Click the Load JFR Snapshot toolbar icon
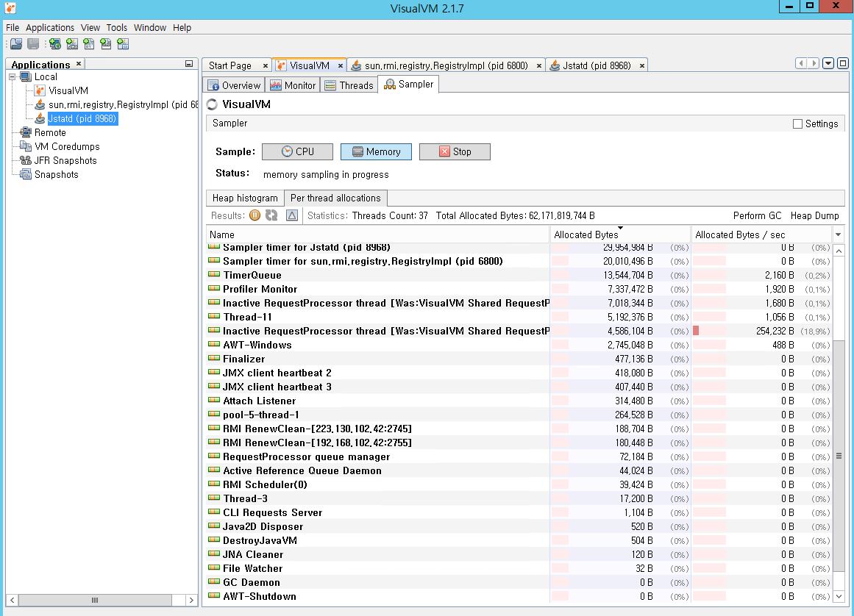The height and width of the screenshot is (616, 854). click(106, 44)
